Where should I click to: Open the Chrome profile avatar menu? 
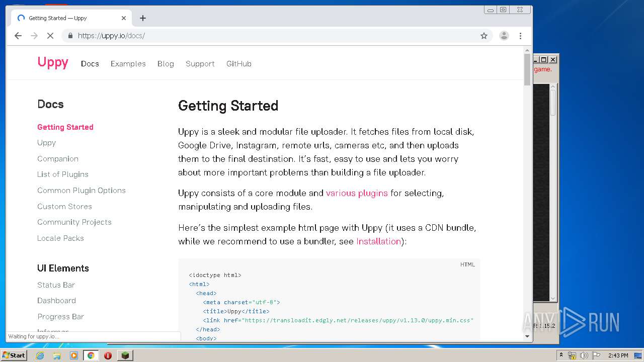pos(504,36)
